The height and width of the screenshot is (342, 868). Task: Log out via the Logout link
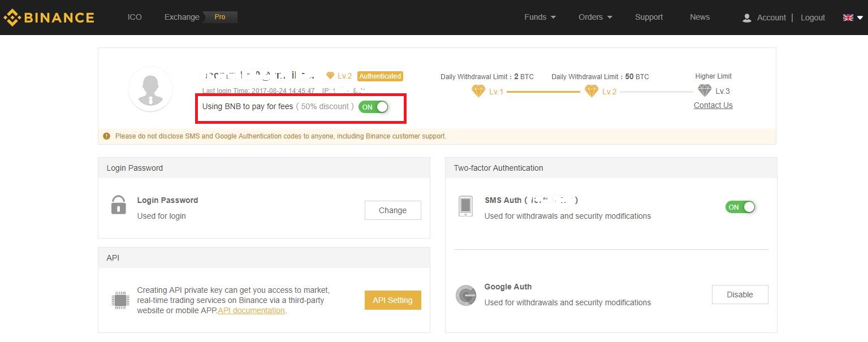(813, 18)
